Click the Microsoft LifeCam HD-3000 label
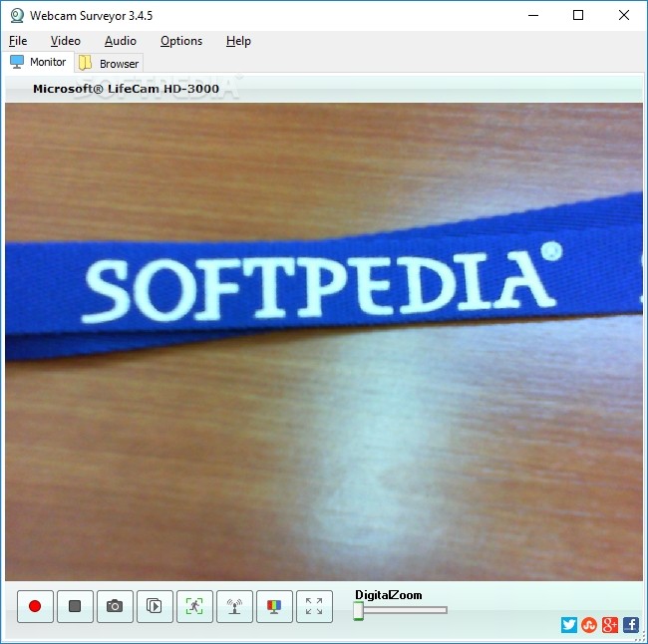The image size is (648, 644). pos(126,89)
